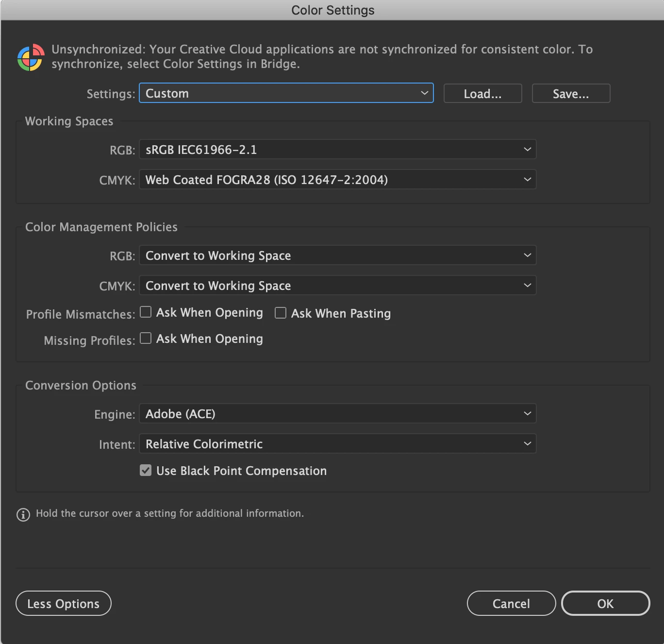This screenshot has height=644, width=664.
Task: Confirm the settings with OK
Action: [x=606, y=603]
